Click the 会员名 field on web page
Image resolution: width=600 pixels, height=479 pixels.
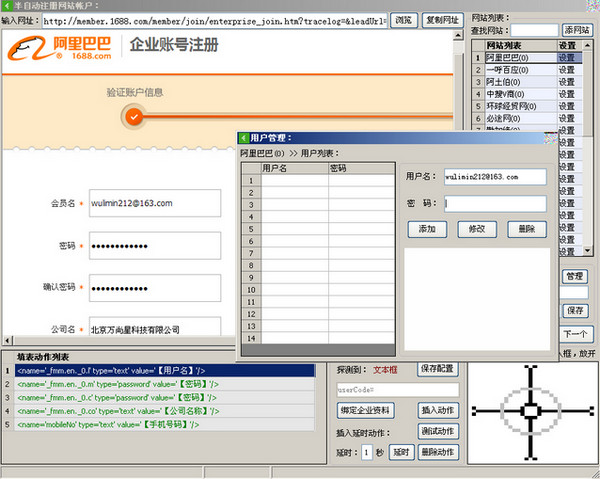pos(155,203)
